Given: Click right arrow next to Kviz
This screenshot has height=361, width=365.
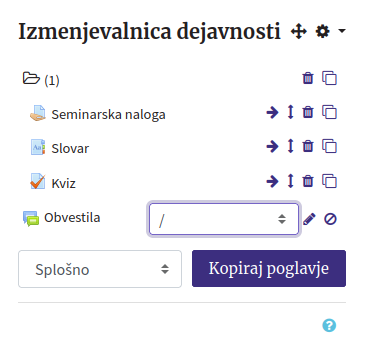Looking at the screenshot, I should pyautogui.click(x=272, y=182).
